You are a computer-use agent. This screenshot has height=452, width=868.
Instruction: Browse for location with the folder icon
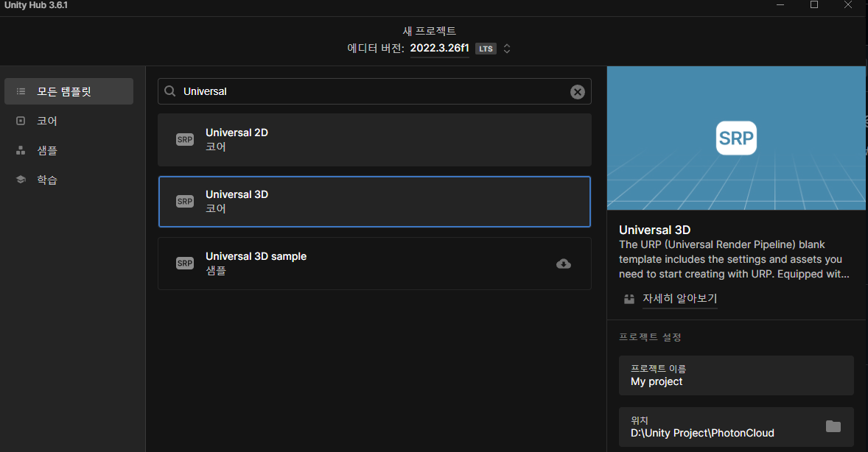pos(833,426)
